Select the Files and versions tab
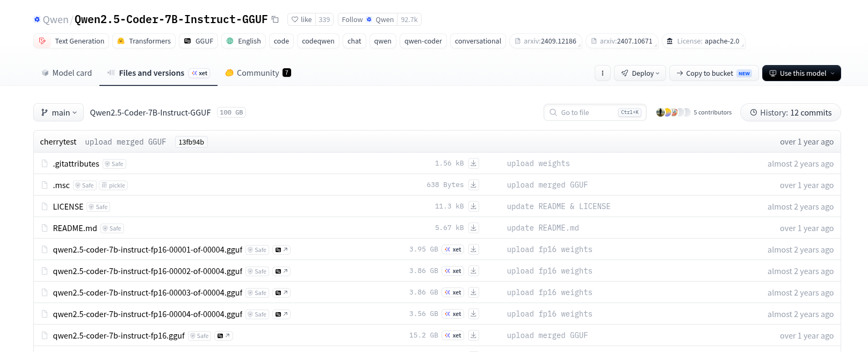The image size is (868, 352). [x=158, y=73]
